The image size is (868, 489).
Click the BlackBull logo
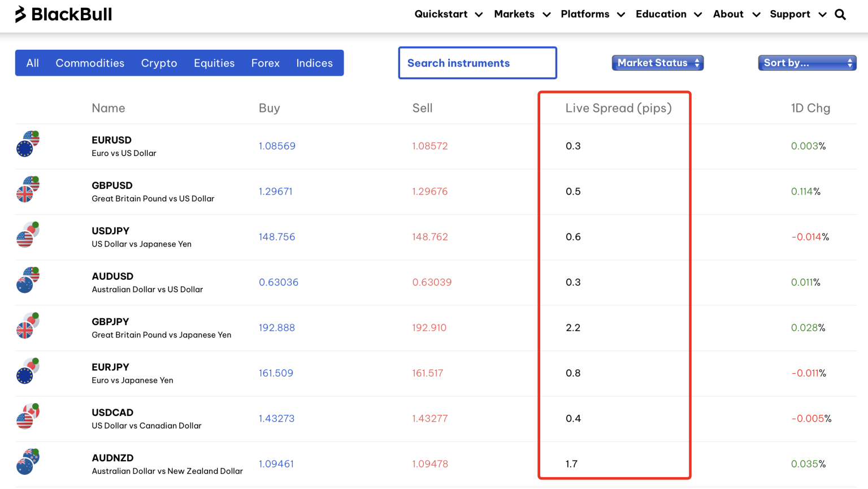click(63, 14)
